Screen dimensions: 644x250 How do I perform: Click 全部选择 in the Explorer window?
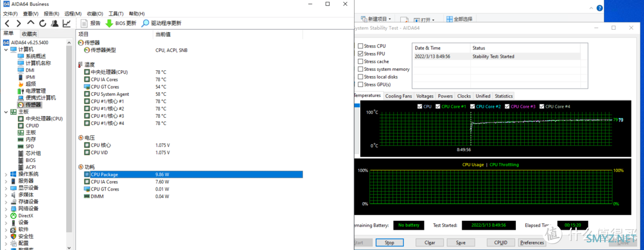[x=459, y=19]
